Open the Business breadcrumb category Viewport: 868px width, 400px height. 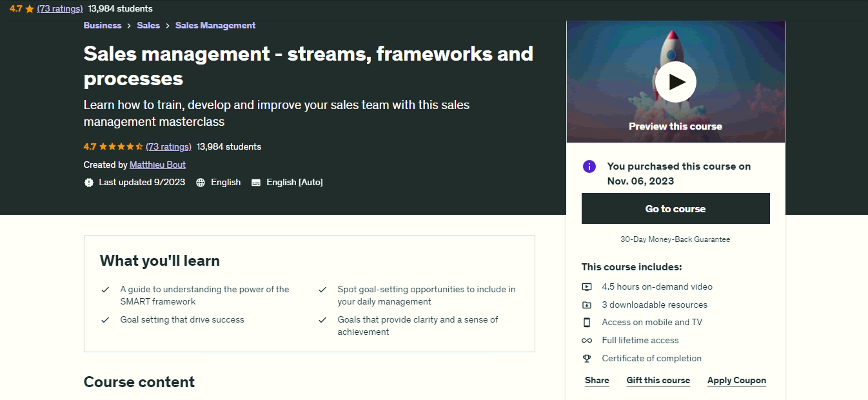click(x=103, y=26)
